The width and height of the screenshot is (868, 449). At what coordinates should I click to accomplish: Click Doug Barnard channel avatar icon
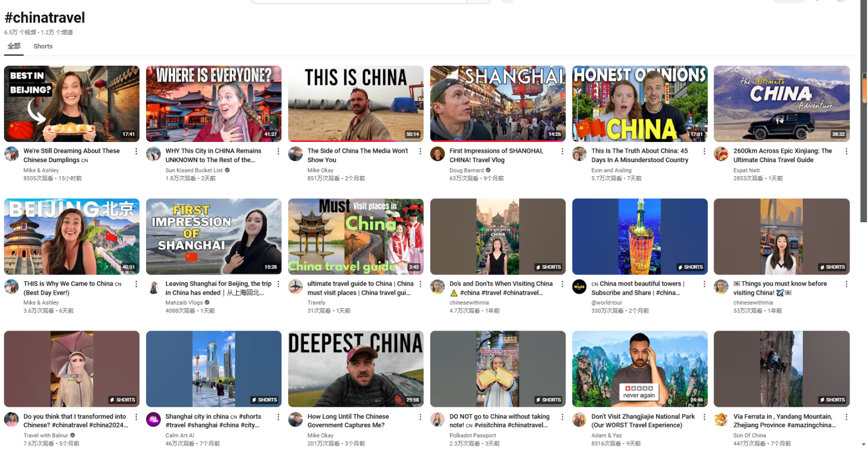coord(438,154)
